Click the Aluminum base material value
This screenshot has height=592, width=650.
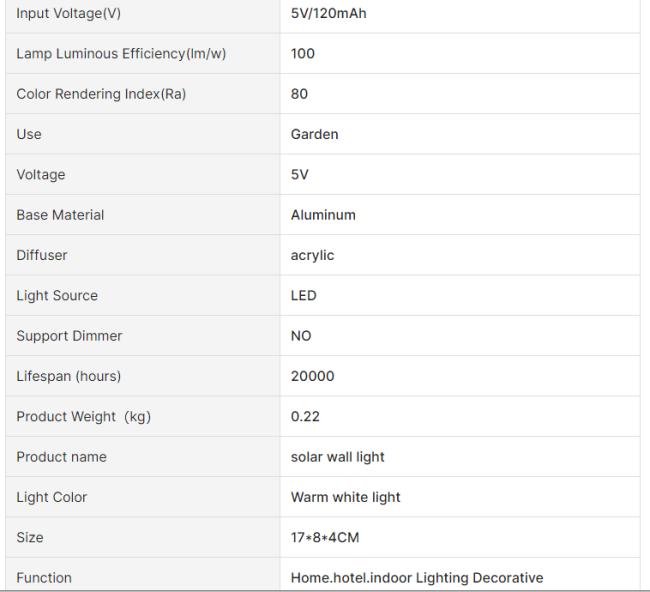(x=323, y=215)
